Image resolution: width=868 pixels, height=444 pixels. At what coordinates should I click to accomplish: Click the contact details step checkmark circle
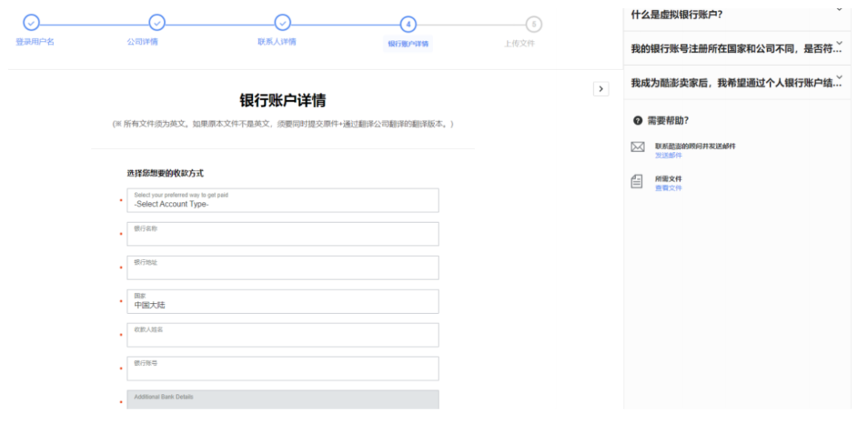pos(282,23)
